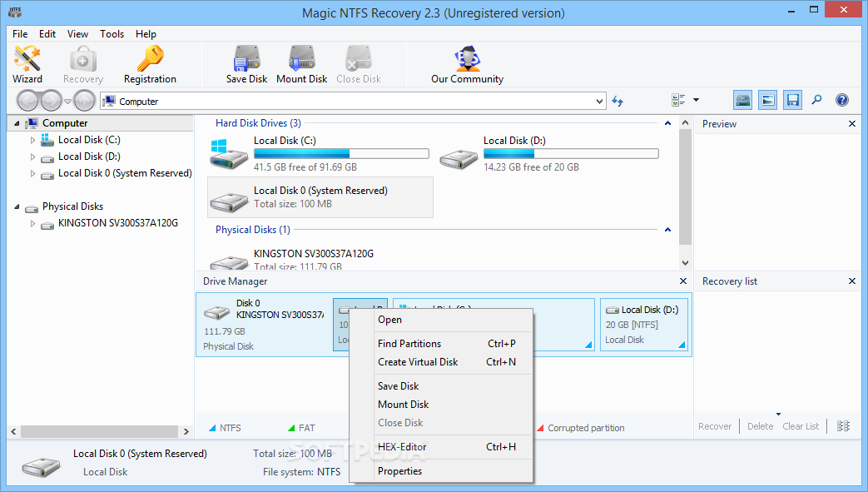Open the Help menu
Viewport: 868px width, 492px height.
(146, 34)
